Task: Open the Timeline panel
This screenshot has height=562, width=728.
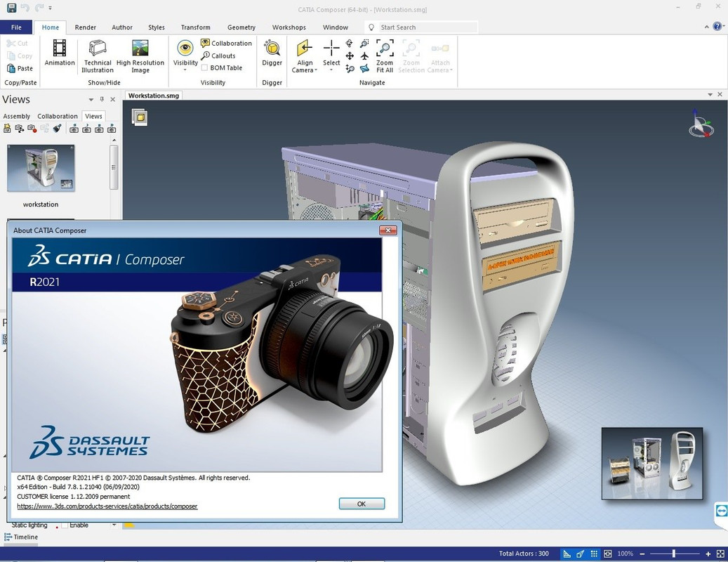Action: click(21, 537)
